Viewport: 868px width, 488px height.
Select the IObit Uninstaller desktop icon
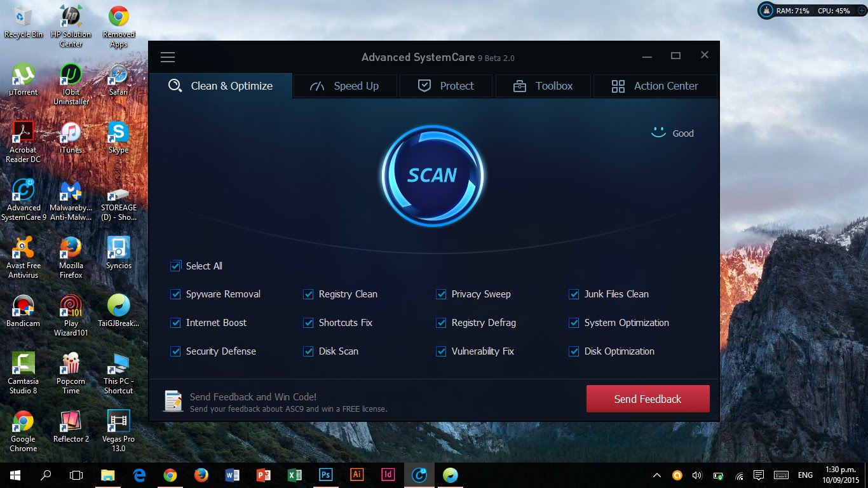[x=71, y=84]
